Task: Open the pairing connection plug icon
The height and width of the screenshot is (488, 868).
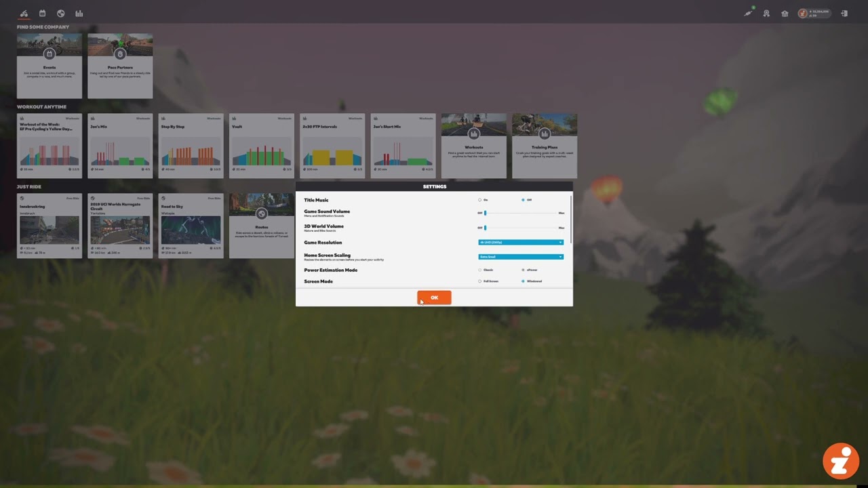Action: click(x=748, y=13)
